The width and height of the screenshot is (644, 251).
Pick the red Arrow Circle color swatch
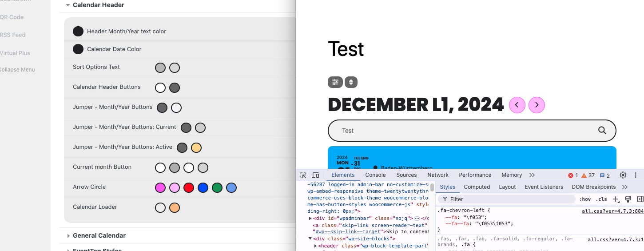tap(189, 187)
